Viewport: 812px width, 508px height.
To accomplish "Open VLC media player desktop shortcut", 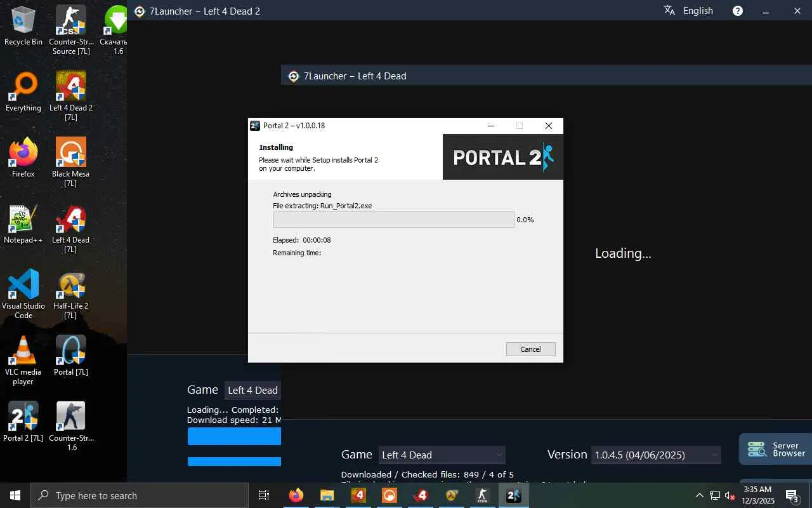I will [23, 361].
